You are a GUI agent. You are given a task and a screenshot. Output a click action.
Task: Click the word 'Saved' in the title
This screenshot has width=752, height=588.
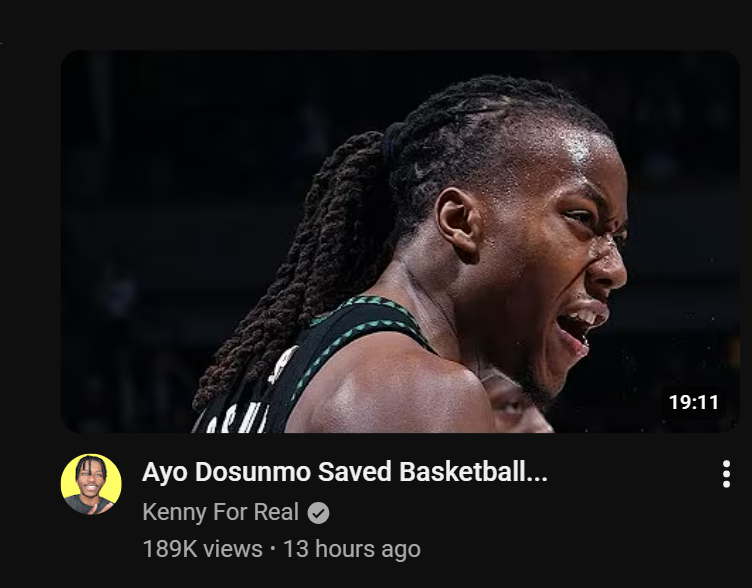click(x=355, y=472)
